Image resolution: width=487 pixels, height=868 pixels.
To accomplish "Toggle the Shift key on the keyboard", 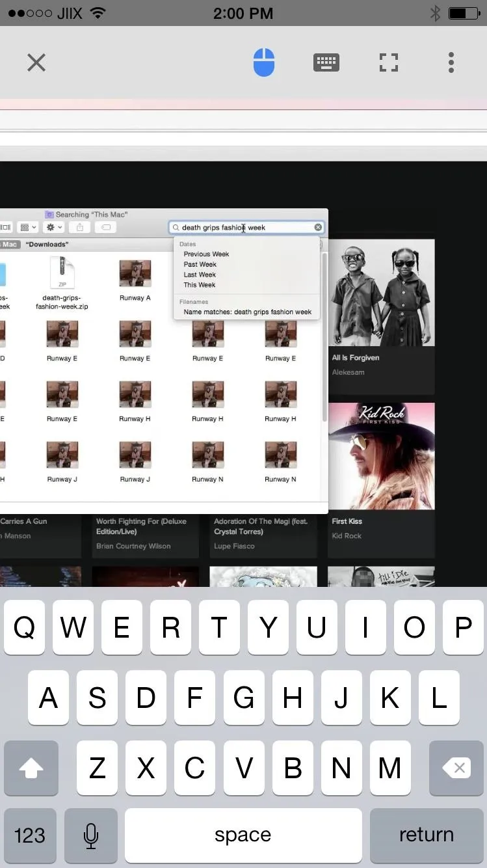I will [31, 768].
